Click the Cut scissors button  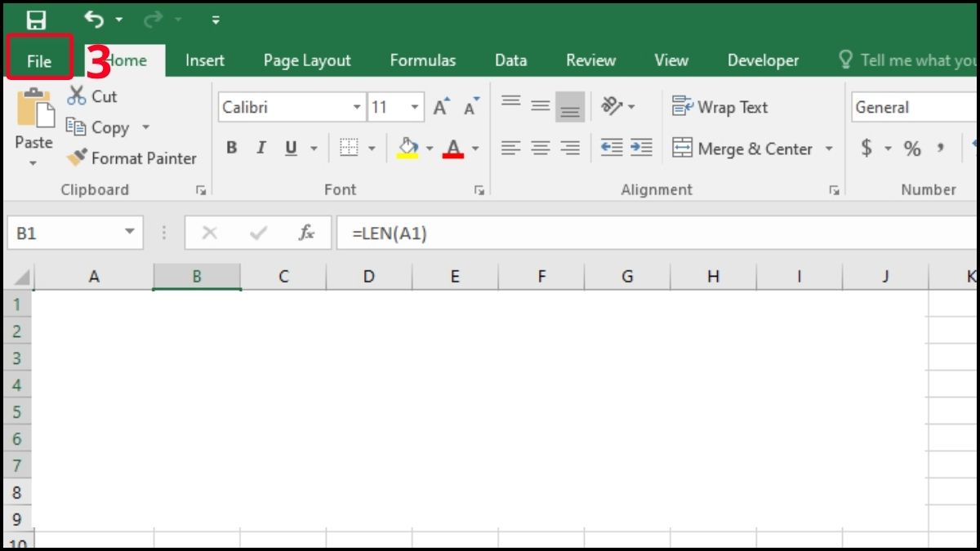coord(92,96)
